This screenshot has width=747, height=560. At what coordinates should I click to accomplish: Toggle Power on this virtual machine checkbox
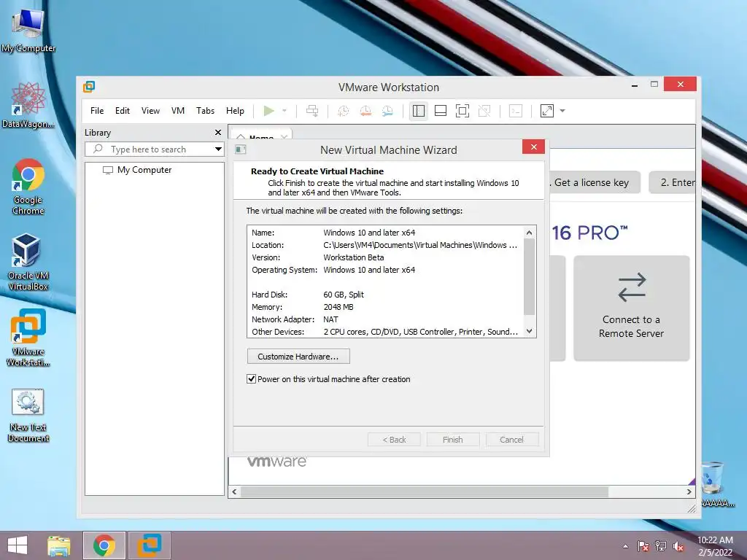[251, 379]
